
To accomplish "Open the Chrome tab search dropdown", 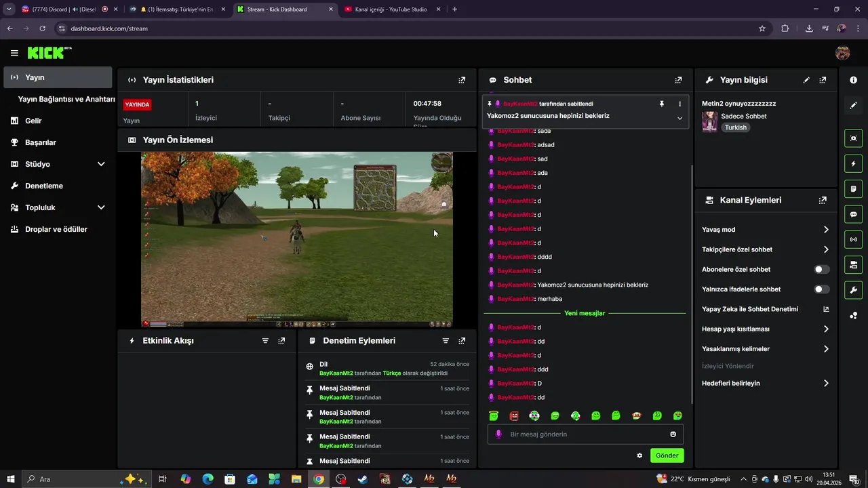I will pyautogui.click(x=9, y=9).
